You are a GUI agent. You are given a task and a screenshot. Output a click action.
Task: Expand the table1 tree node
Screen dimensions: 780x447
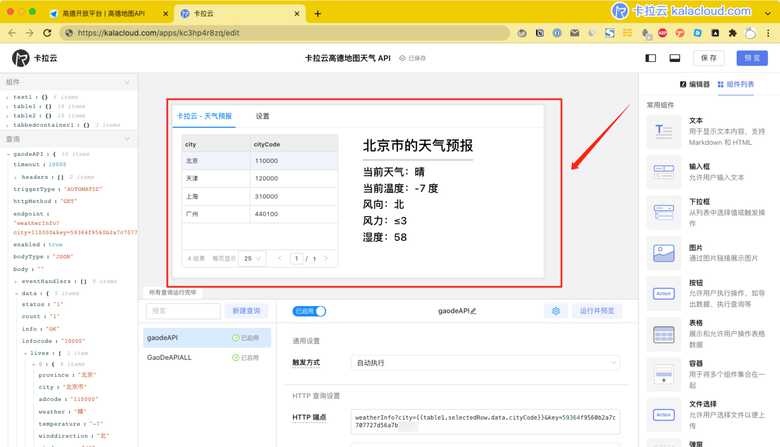7,106
